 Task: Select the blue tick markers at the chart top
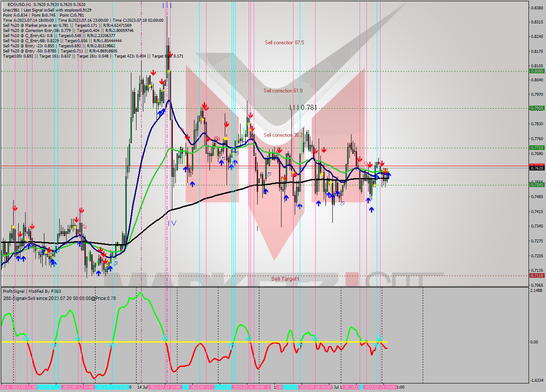(x=166, y=5)
